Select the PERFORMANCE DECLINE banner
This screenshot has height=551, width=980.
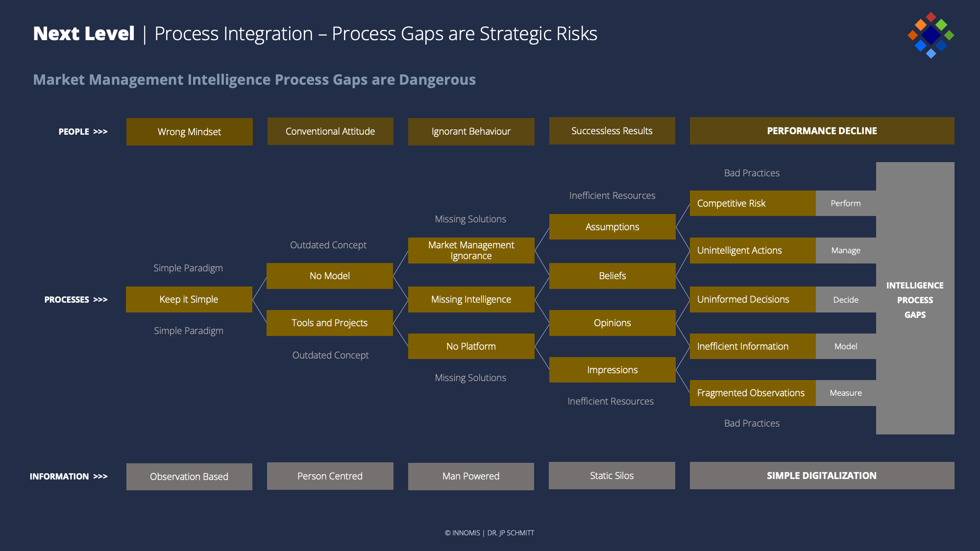click(822, 131)
